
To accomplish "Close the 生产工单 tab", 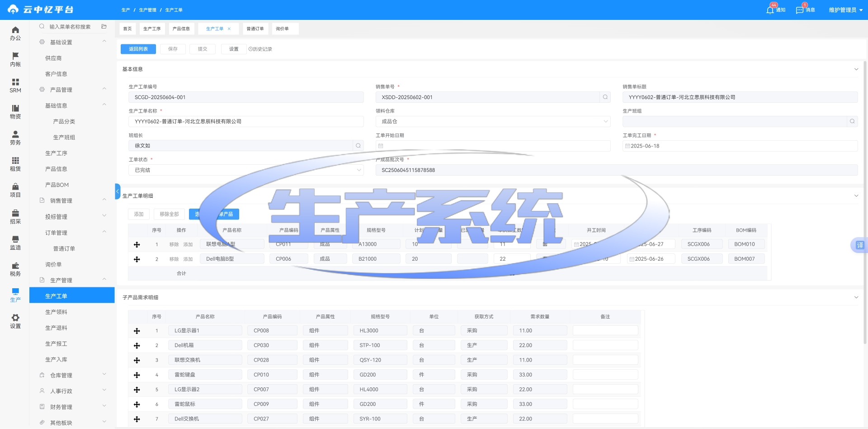I will pyautogui.click(x=229, y=29).
